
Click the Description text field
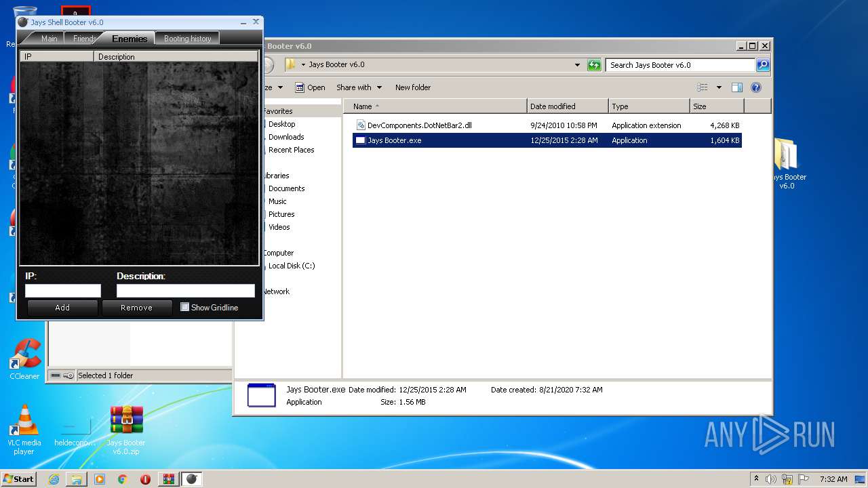(185, 291)
